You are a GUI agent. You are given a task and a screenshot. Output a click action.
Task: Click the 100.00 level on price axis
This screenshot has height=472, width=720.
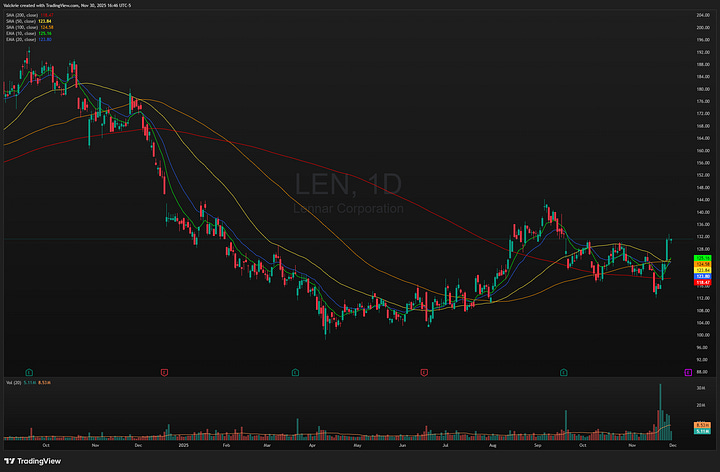click(x=703, y=335)
